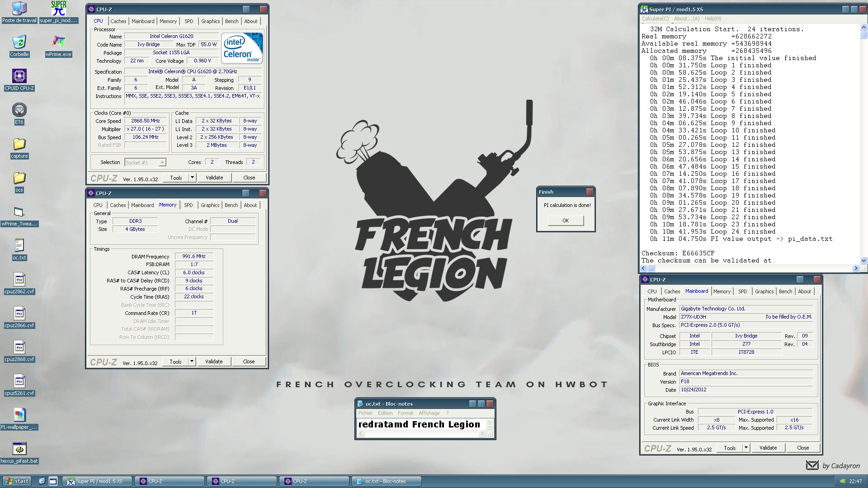Open Fichier menu in Bloc-notes
This screenshot has height=488, width=868.
coord(366,413)
